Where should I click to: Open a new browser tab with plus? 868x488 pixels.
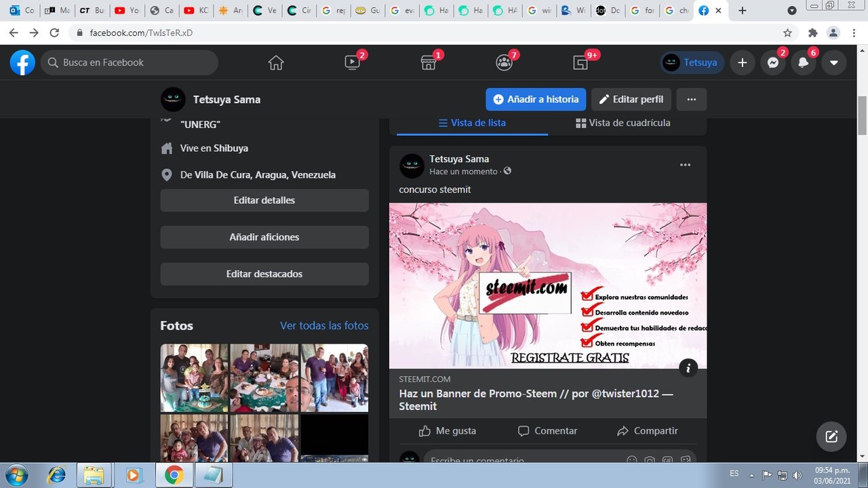point(743,10)
